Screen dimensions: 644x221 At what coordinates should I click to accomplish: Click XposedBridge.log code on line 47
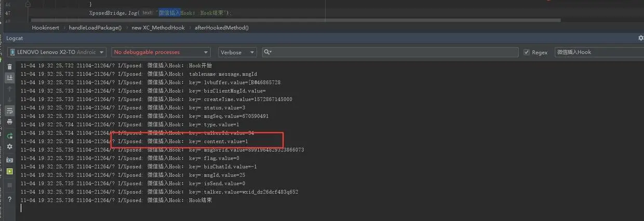pos(160,12)
